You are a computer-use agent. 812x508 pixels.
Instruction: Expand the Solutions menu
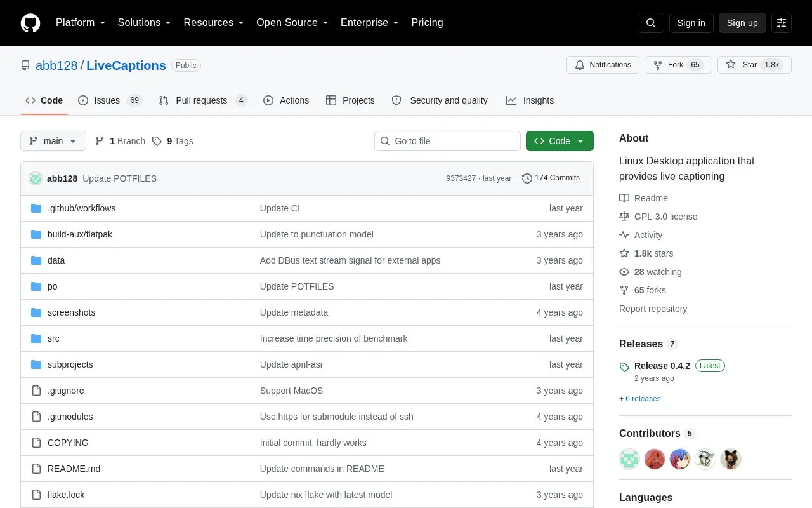145,23
